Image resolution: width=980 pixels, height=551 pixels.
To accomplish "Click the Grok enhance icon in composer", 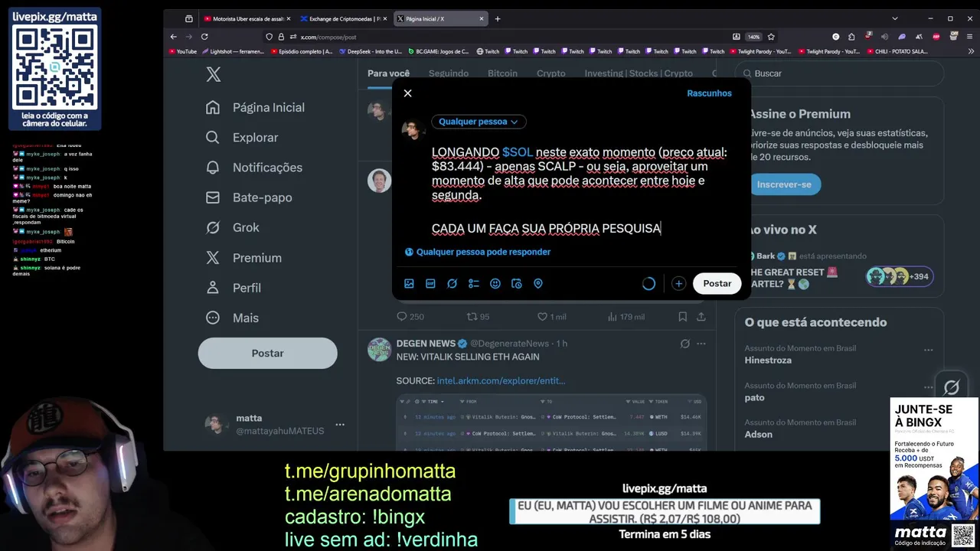I will [x=452, y=284].
